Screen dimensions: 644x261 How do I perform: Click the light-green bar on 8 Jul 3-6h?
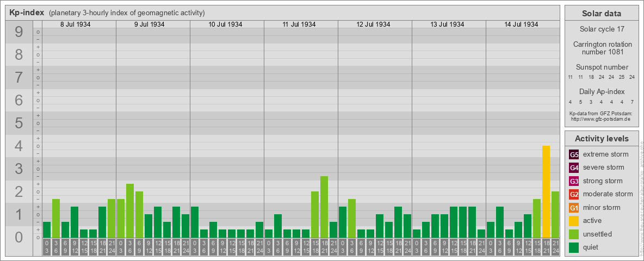click(x=56, y=219)
